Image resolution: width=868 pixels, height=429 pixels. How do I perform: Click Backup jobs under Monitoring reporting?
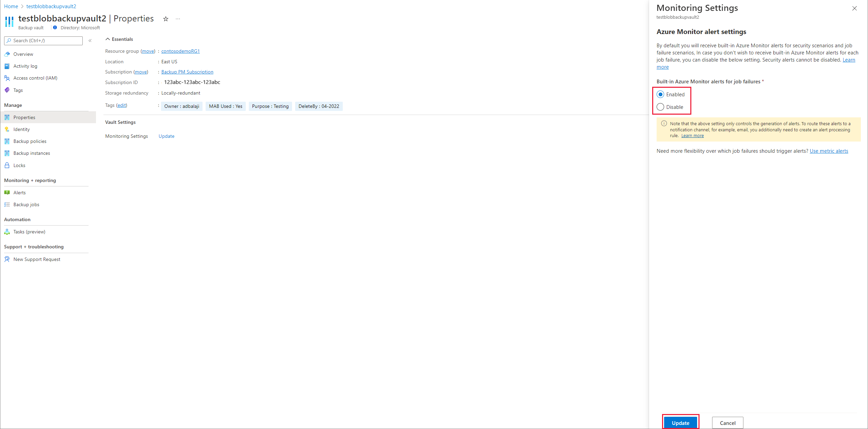click(26, 204)
